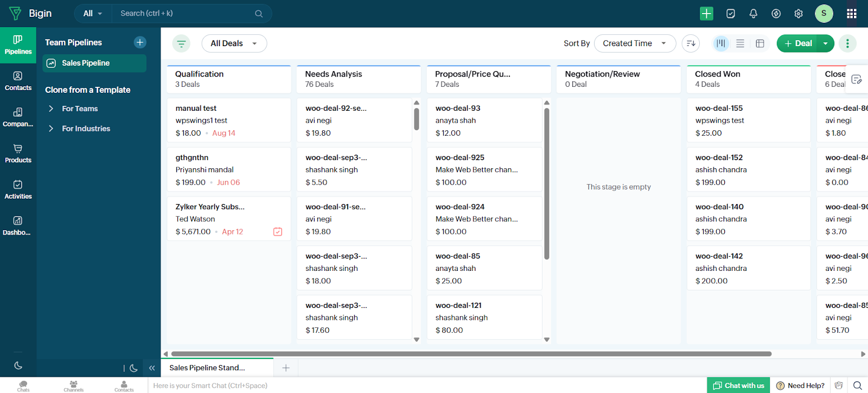Switch to Kanban board view
The image size is (868, 393).
coord(720,43)
